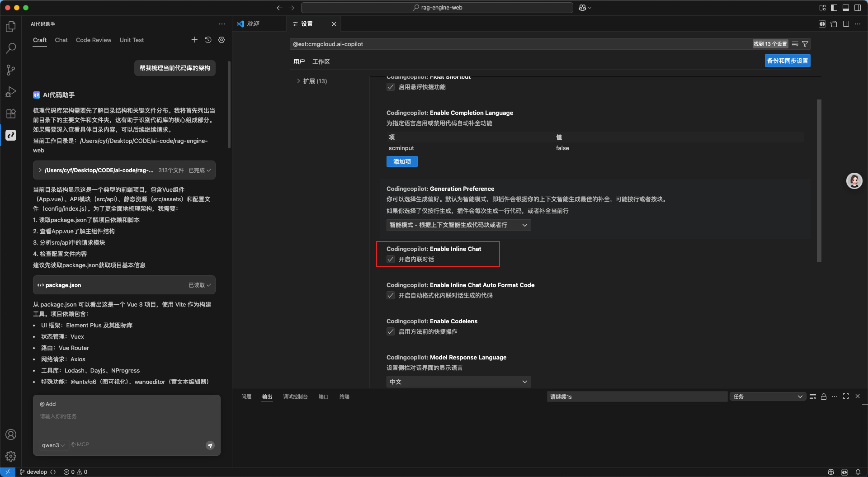Toggle Inline Chat Auto Format Code checkbox
Viewport: 868px width, 477px height.
coord(391,295)
